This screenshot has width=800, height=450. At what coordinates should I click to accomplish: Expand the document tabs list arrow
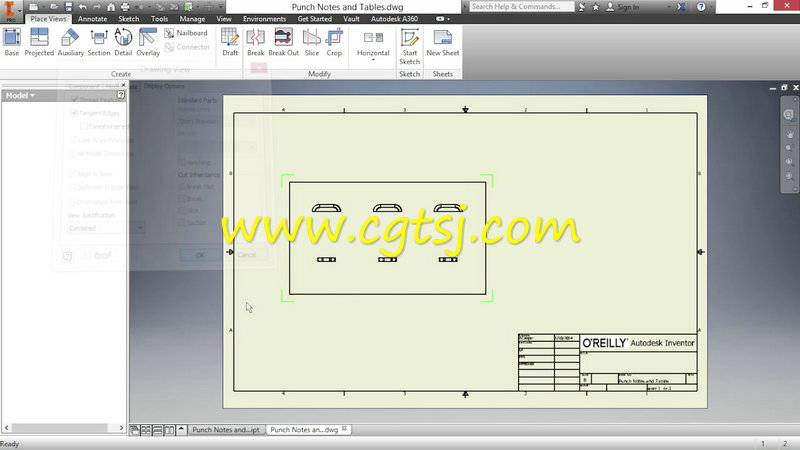[181, 430]
